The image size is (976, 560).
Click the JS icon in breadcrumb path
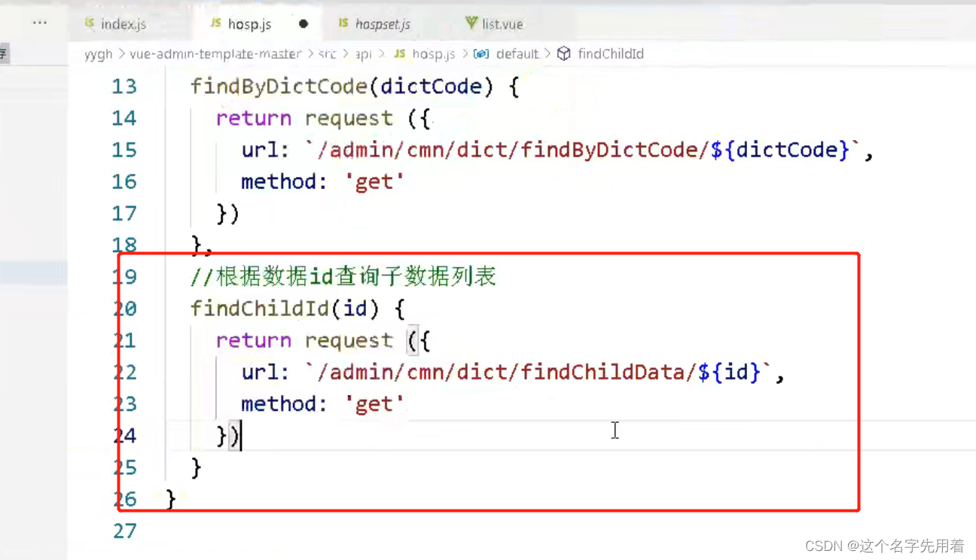pos(400,54)
